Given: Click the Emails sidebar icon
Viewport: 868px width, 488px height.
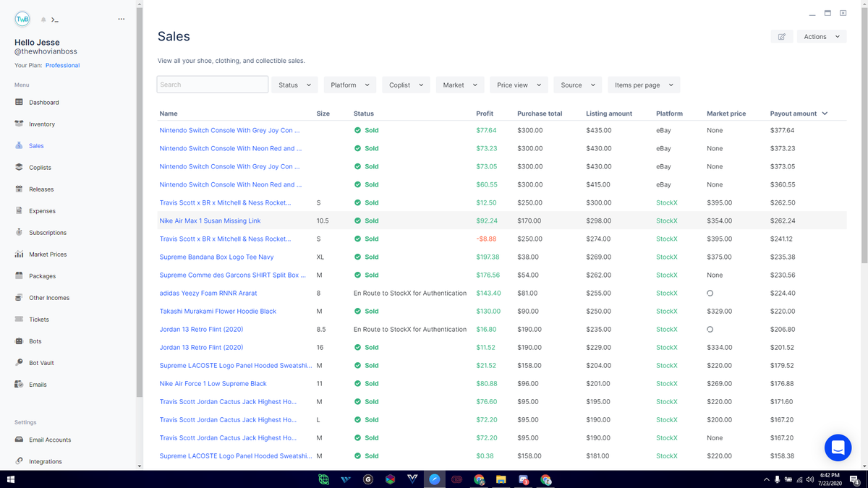Looking at the screenshot, I should click(x=19, y=384).
